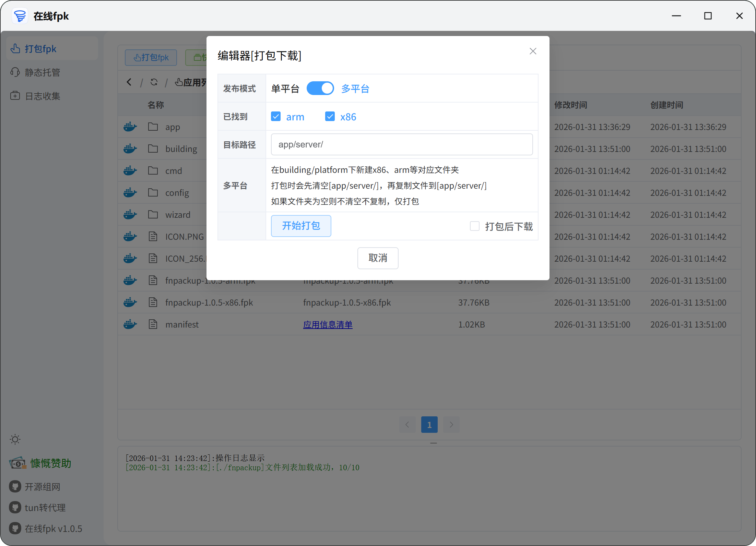Screen dimensions: 756x546
Task: Close the 编辑器 dialog with X
Action: (533, 51)
